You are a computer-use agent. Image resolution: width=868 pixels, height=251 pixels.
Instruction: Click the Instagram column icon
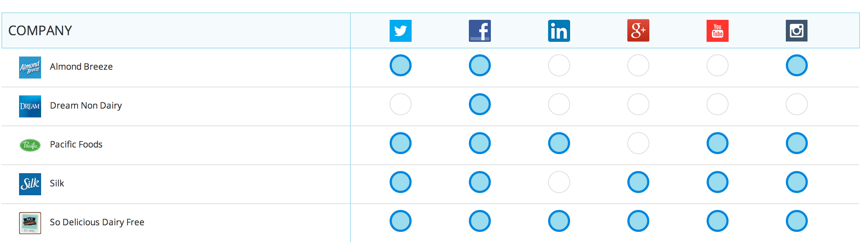[x=796, y=30]
